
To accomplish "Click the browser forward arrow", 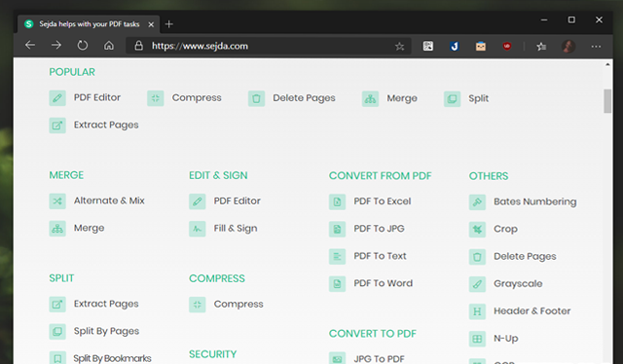I will click(x=56, y=46).
